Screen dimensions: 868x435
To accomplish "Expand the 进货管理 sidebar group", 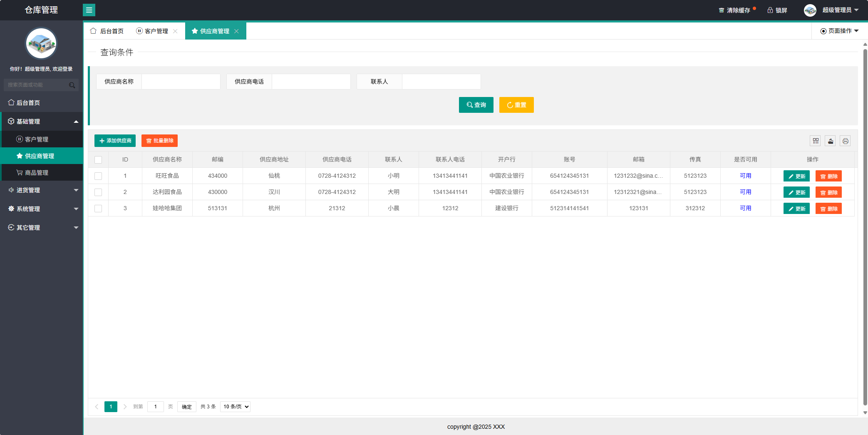I will [x=42, y=190].
